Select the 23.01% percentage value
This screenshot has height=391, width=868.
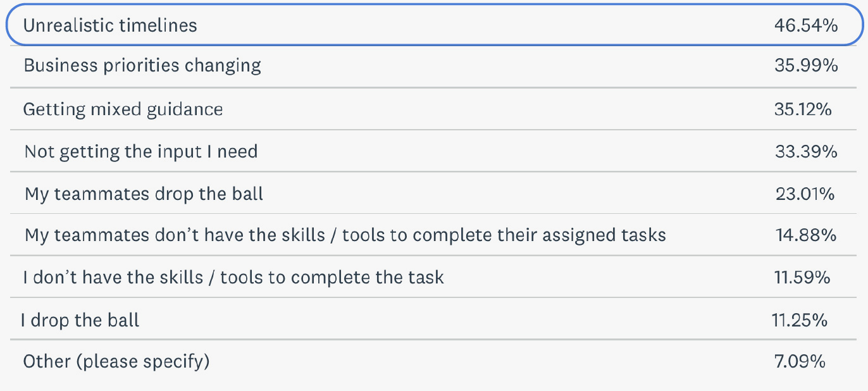[805, 194]
